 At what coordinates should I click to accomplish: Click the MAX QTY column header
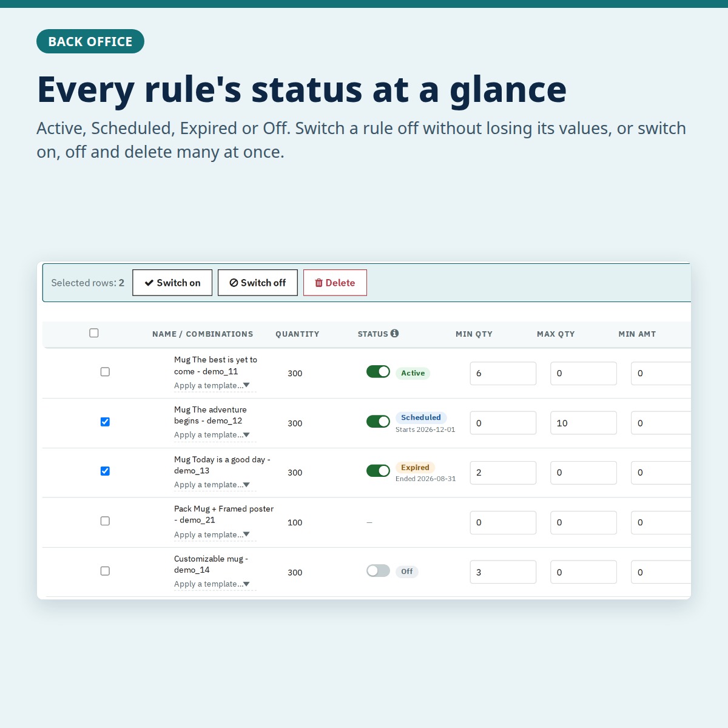coord(556,334)
